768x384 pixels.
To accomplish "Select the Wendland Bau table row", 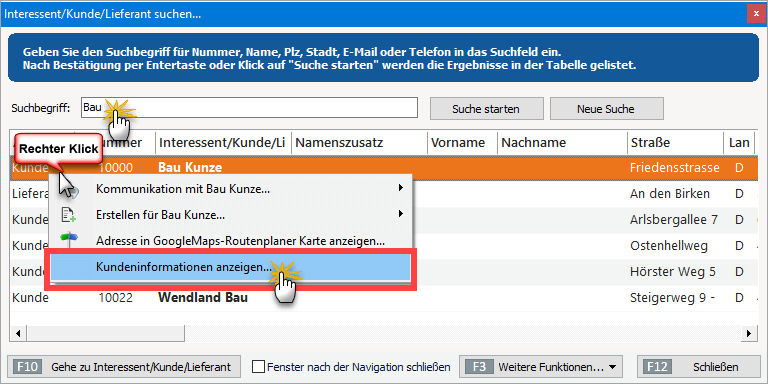I will tap(384, 298).
